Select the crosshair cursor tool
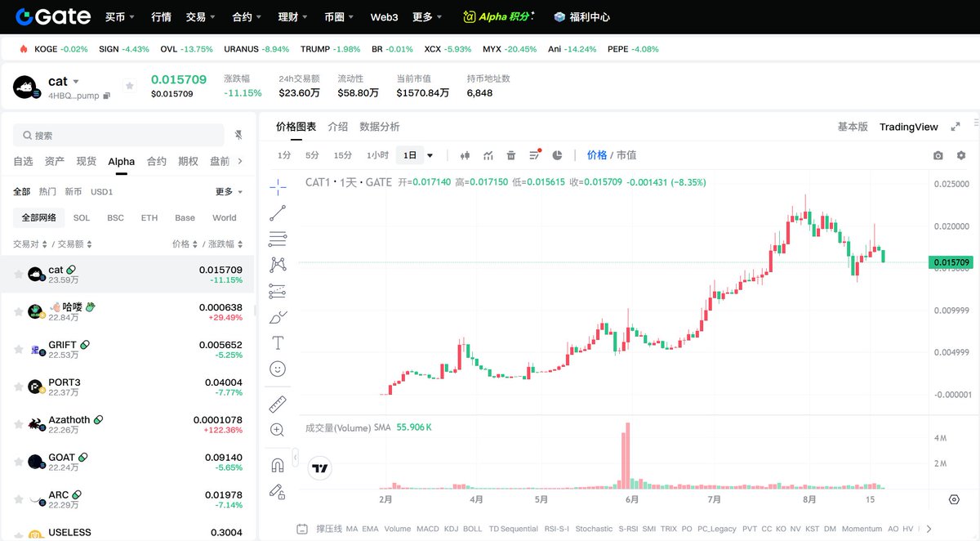The image size is (980, 541). pos(278,187)
